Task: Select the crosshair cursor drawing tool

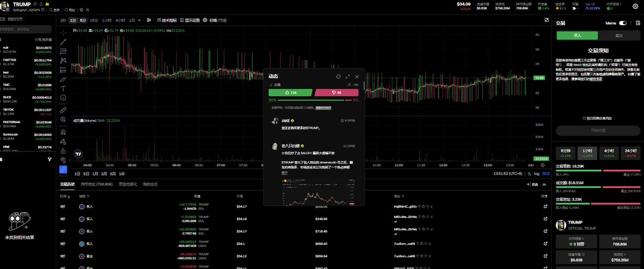Action: [x=63, y=32]
